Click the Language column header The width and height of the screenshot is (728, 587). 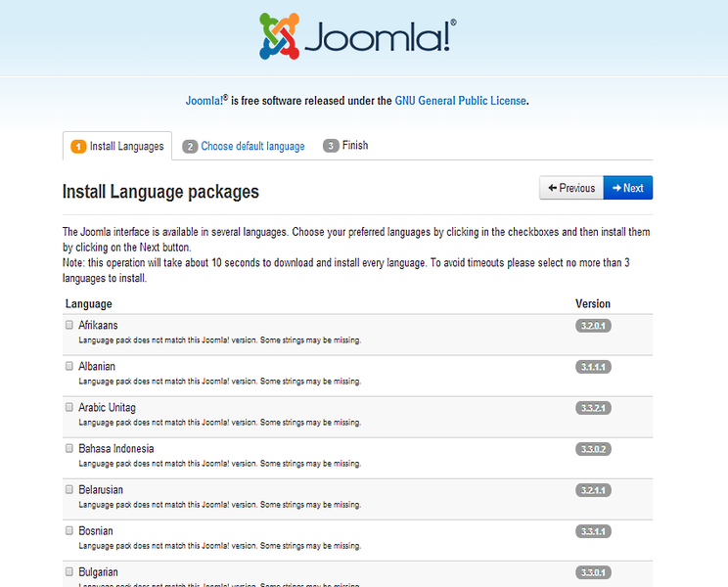pos(89,304)
